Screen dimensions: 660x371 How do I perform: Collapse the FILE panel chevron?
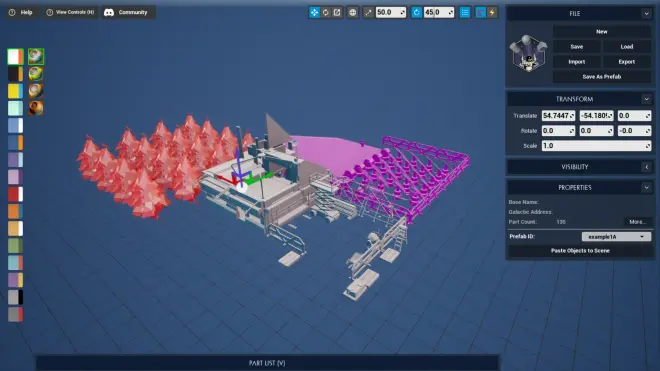[x=647, y=13]
